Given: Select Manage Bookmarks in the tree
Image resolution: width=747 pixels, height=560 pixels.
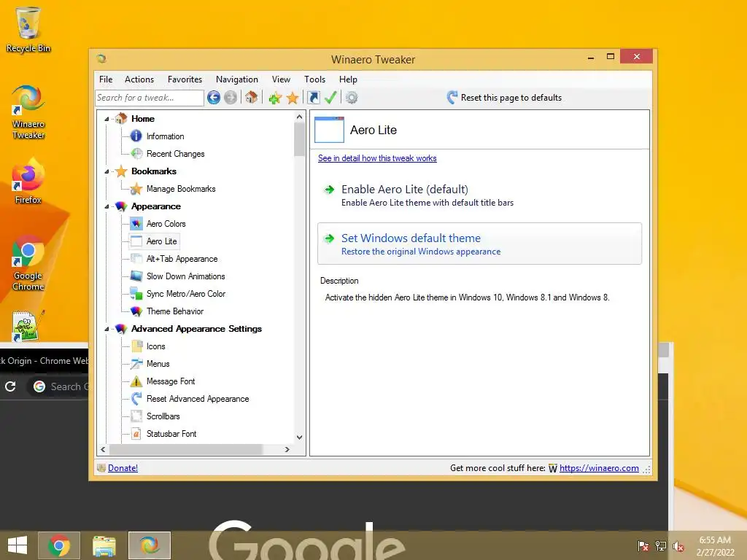Looking at the screenshot, I should [181, 189].
